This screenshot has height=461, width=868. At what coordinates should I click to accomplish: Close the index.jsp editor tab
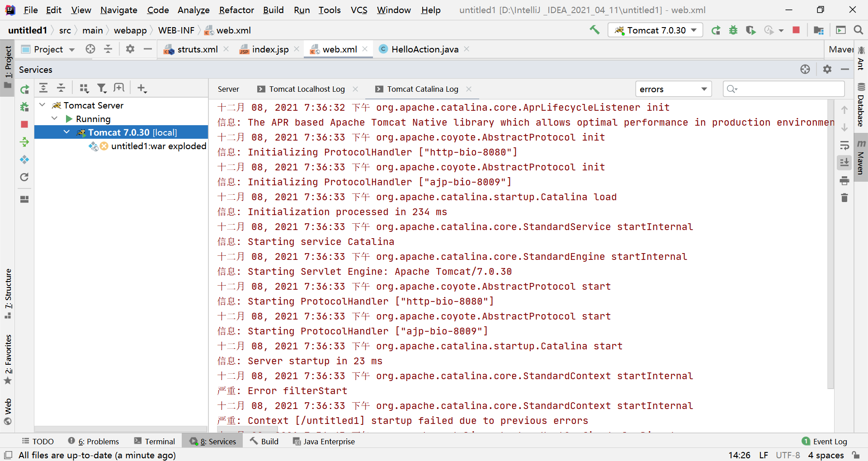click(x=297, y=49)
